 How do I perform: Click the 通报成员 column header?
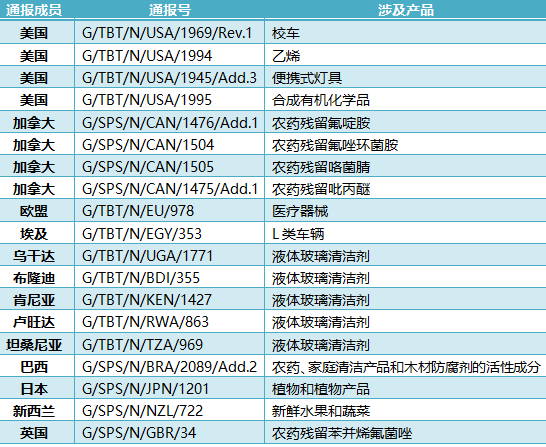tap(34, 10)
